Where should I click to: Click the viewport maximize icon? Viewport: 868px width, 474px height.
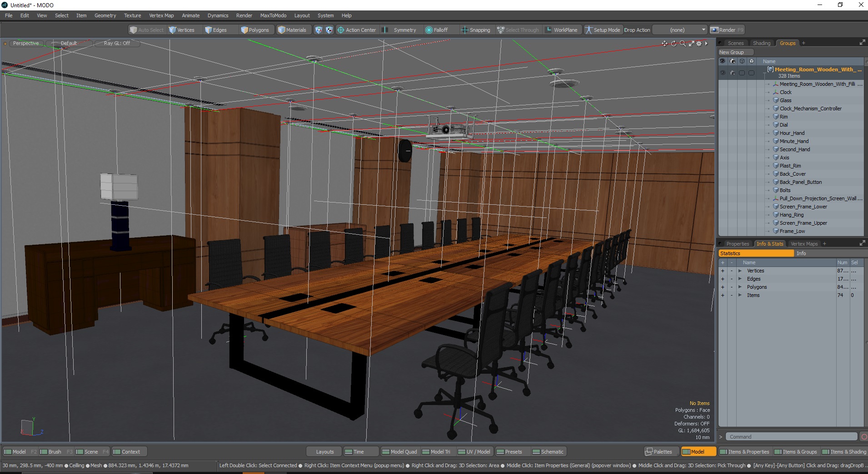coord(691,44)
